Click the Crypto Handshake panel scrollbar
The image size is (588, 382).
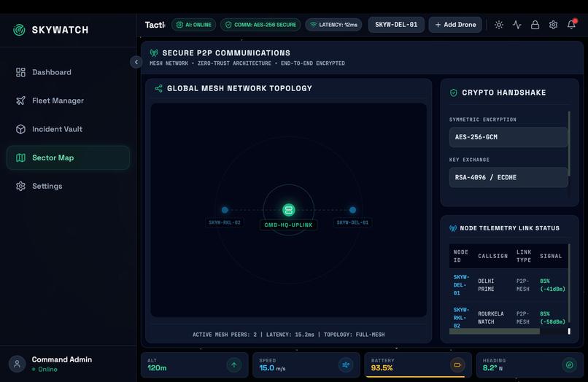coord(569,144)
